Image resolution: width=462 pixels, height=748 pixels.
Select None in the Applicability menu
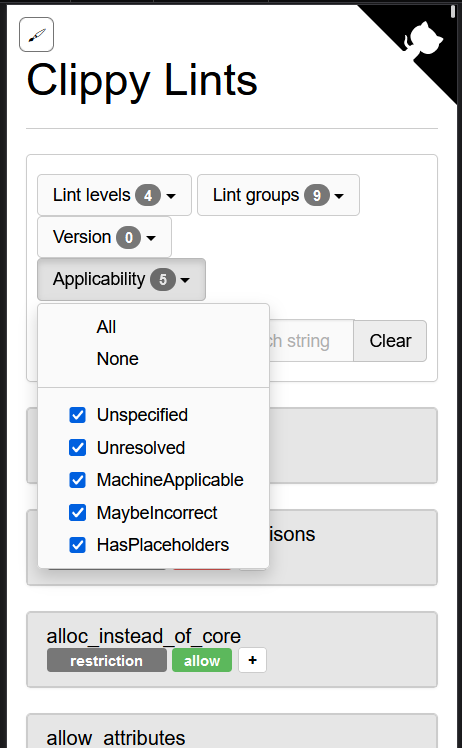point(117,359)
